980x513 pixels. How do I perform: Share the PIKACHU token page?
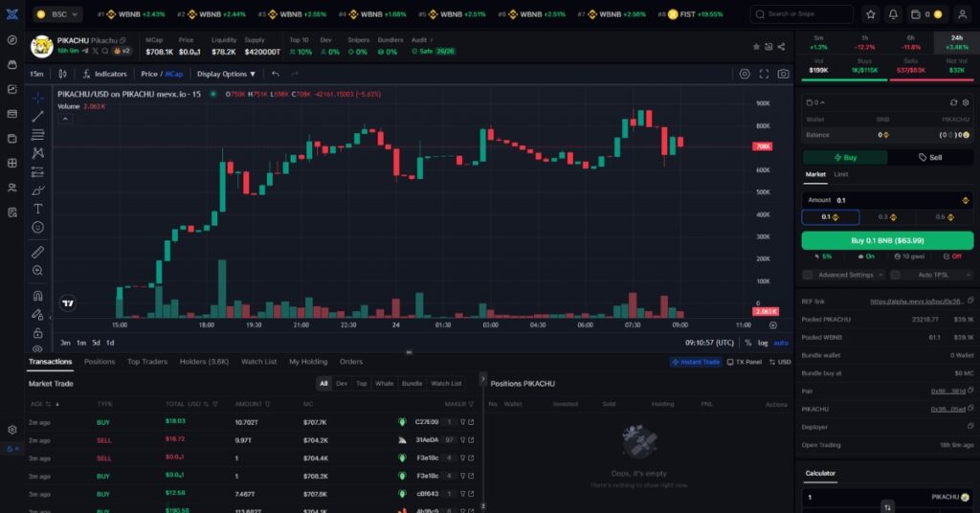[781, 47]
